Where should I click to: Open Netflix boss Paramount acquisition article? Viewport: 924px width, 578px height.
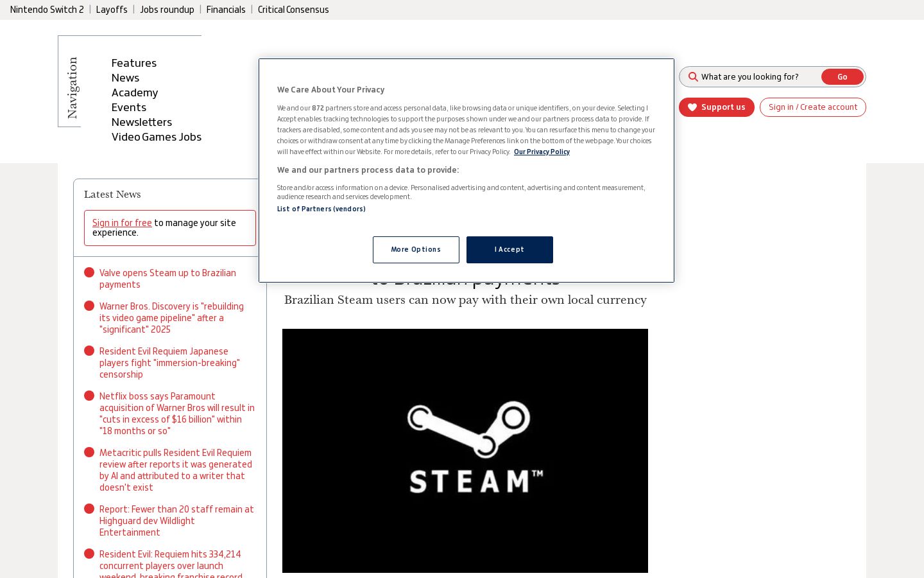click(x=177, y=414)
